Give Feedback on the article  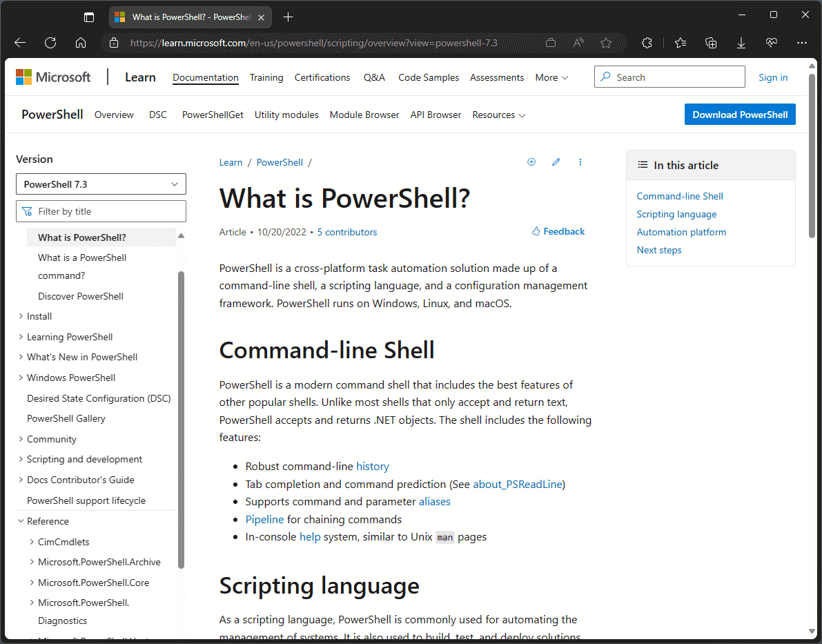pos(558,231)
